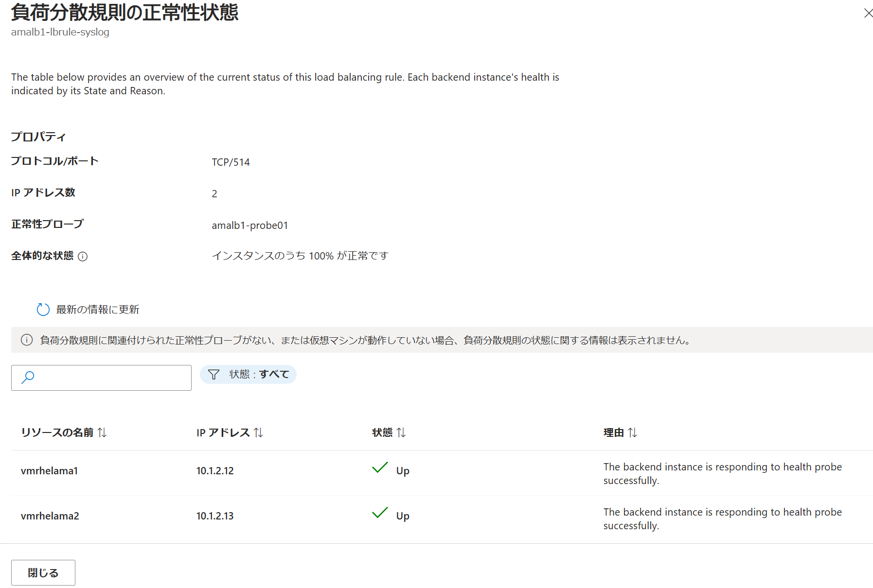Viewport: 873px width, 588px height.
Task: Click the Up status for vmrhelama2
Action: point(403,516)
